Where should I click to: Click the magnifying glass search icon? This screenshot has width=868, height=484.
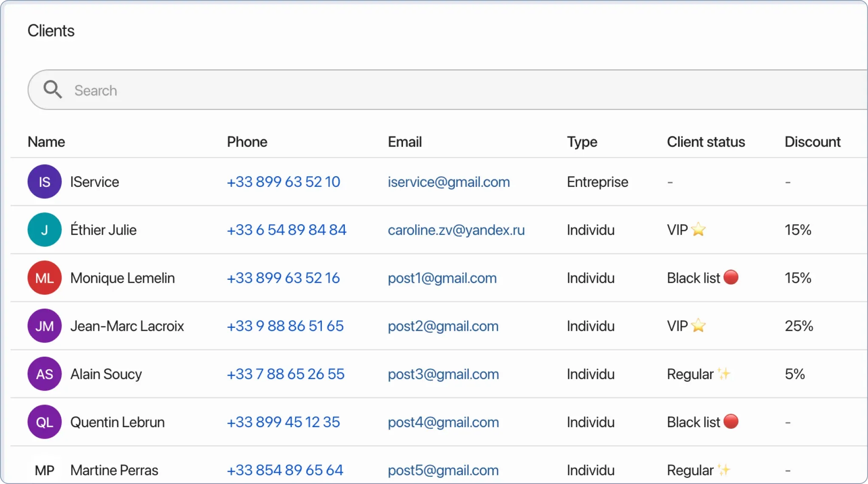[x=52, y=90]
